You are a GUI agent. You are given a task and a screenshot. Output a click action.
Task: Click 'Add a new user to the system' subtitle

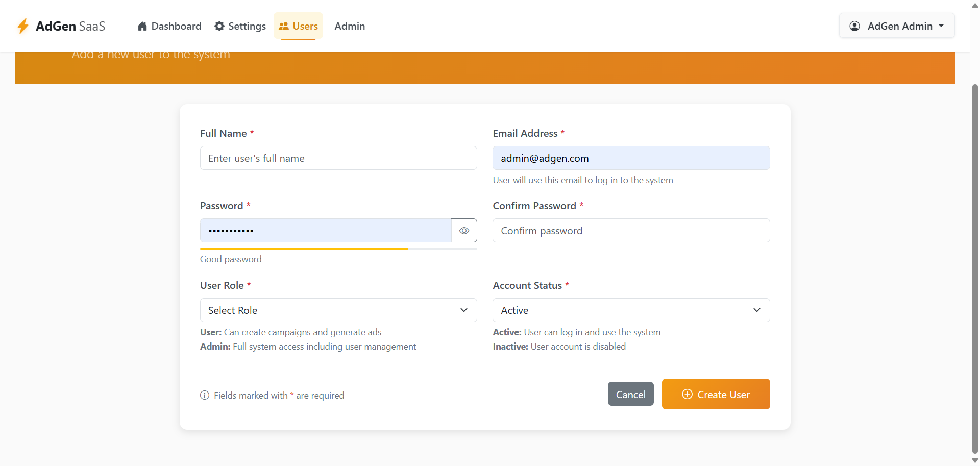pos(151,55)
